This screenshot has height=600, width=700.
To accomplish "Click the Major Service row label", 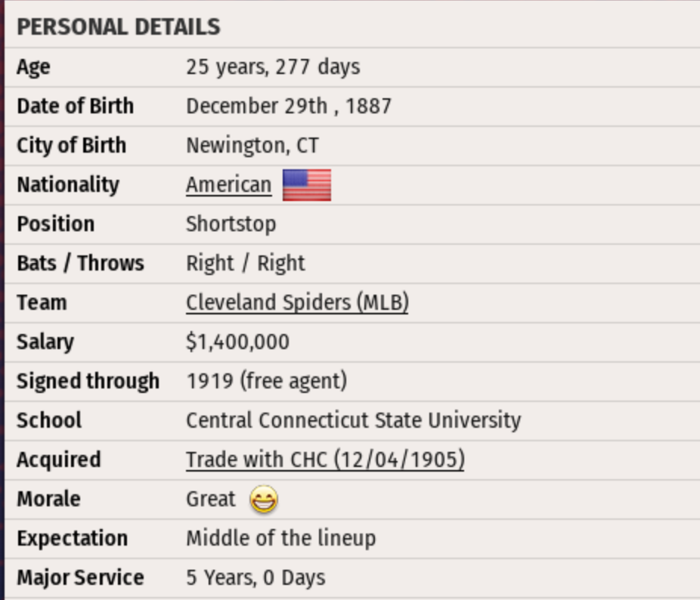I will (x=80, y=578).
